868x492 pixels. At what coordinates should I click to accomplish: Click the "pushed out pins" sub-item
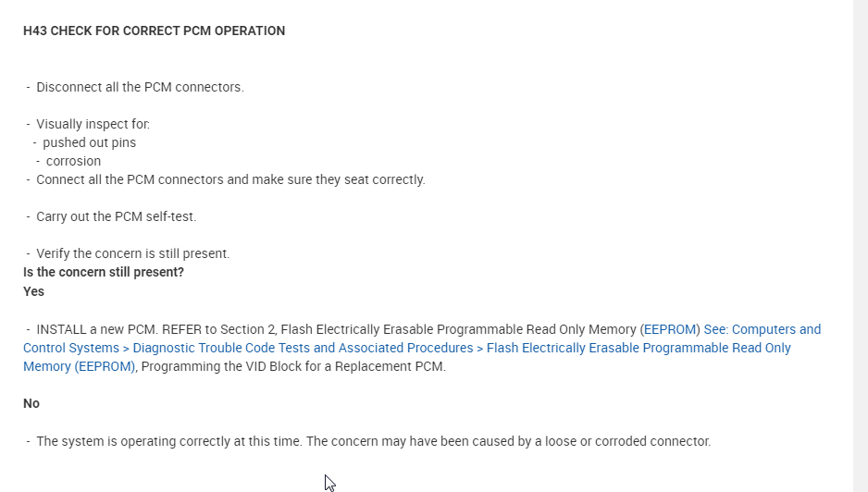(89, 142)
